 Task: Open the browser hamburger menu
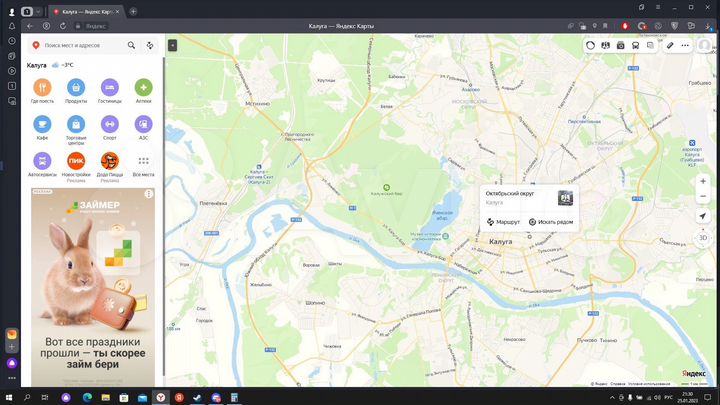coord(658,7)
